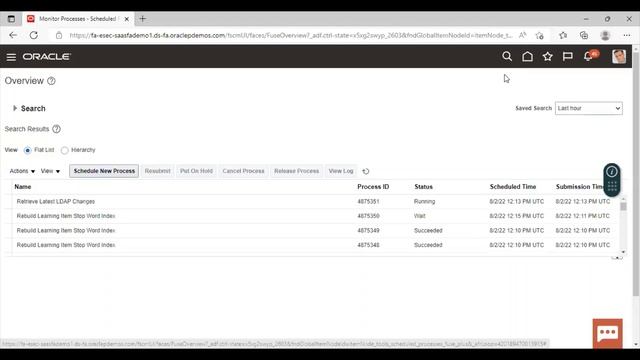The height and width of the screenshot is (360, 640).
Task: Open the grid dots on floating widget
Action: coord(612,187)
